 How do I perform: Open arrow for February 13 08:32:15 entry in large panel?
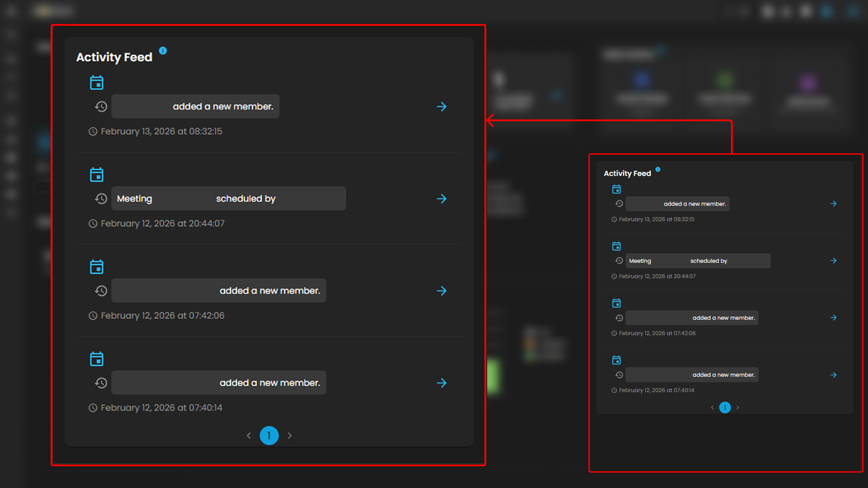coord(441,107)
